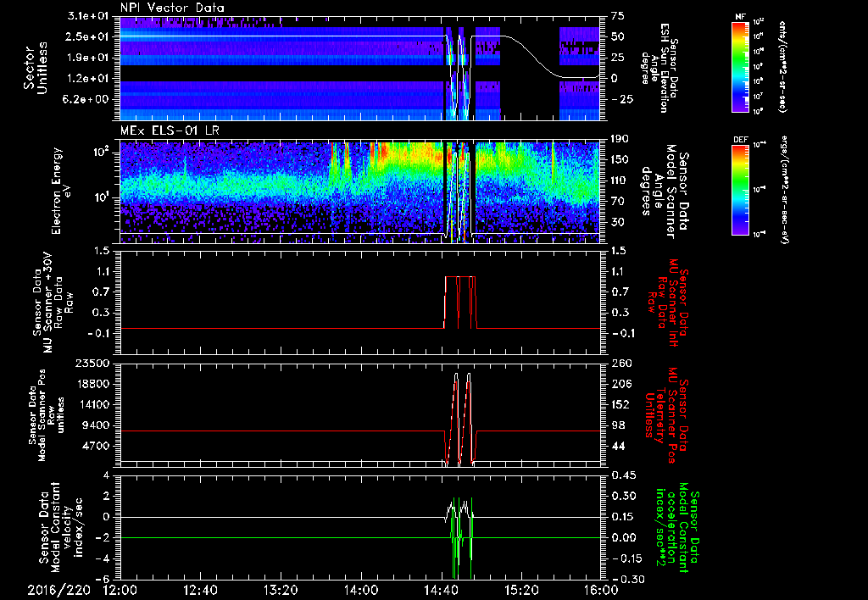Click the '2016/220' date label
This screenshot has width=868, height=600.
59,590
